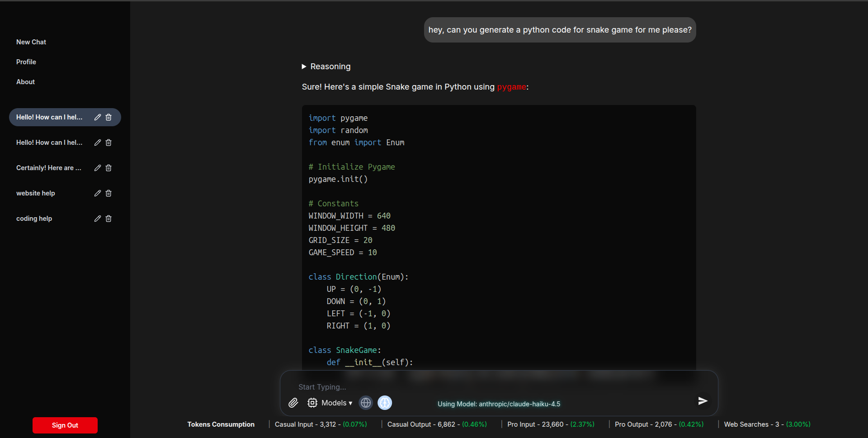Open the 'coding help' chat
This screenshot has height=438, width=868.
click(34, 219)
